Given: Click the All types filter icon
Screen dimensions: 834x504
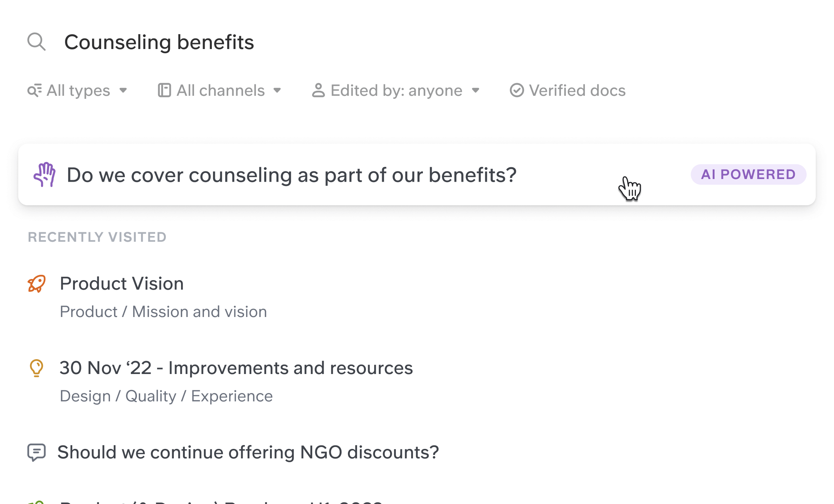Looking at the screenshot, I should click(x=34, y=90).
